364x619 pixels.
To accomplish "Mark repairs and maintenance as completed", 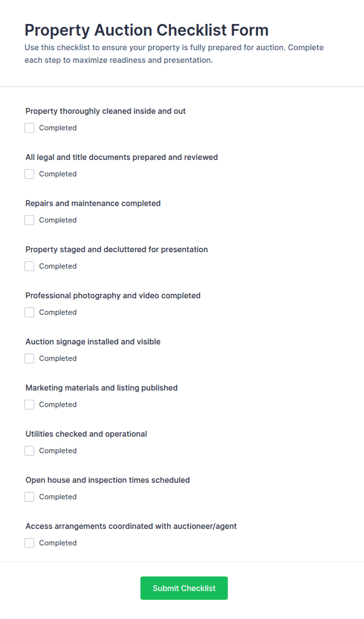I will (x=29, y=220).
